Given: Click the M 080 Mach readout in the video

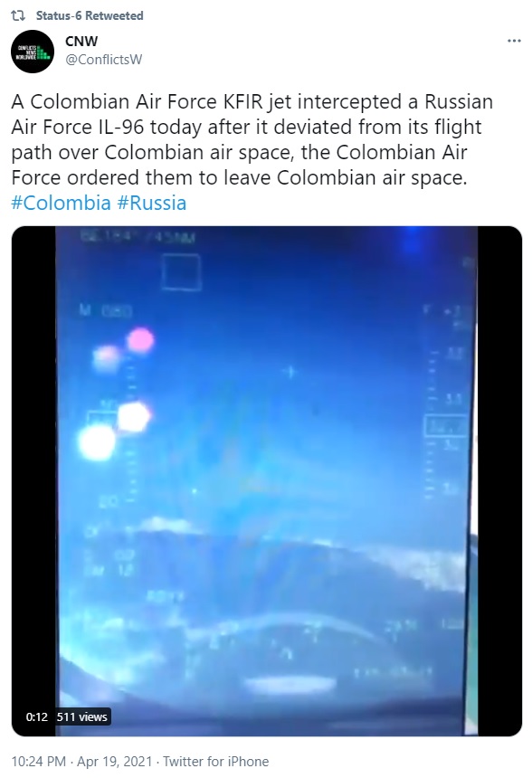Looking at the screenshot, I should [106, 310].
